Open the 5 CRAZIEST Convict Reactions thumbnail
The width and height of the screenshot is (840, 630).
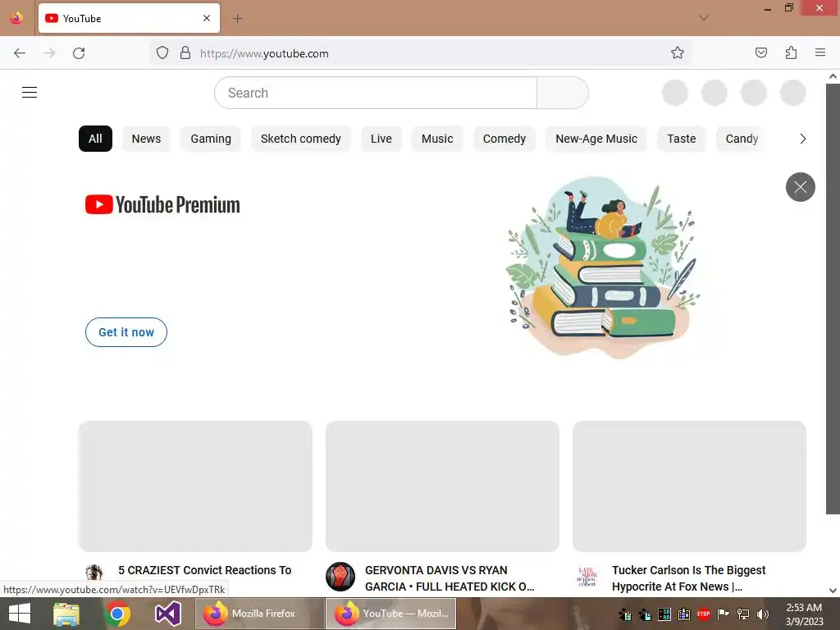tap(195, 486)
